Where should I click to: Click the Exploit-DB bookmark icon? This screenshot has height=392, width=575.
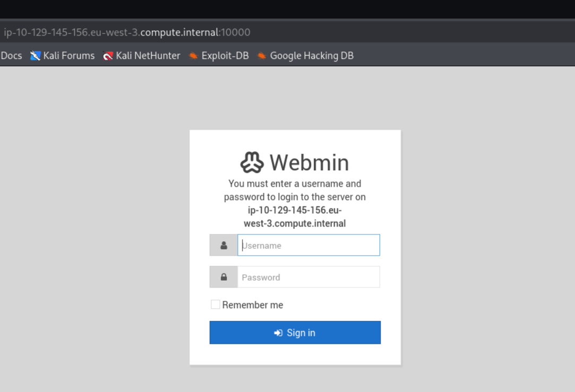coord(193,56)
